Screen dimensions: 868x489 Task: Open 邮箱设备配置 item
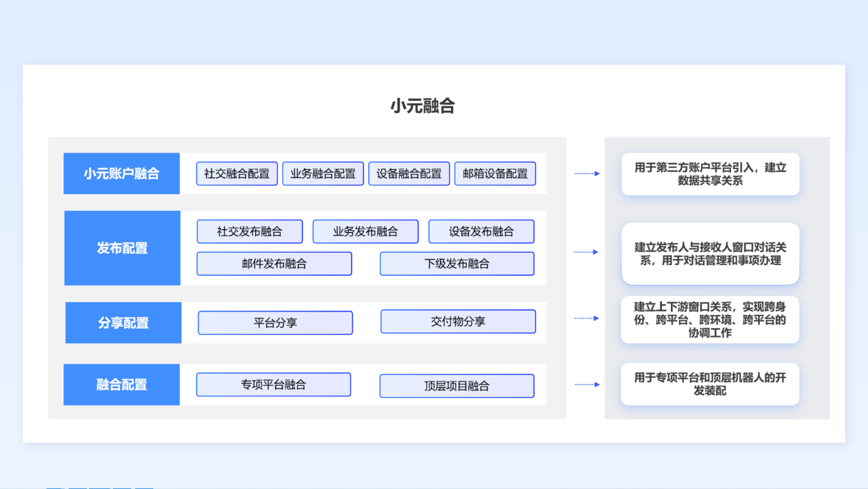click(496, 174)
